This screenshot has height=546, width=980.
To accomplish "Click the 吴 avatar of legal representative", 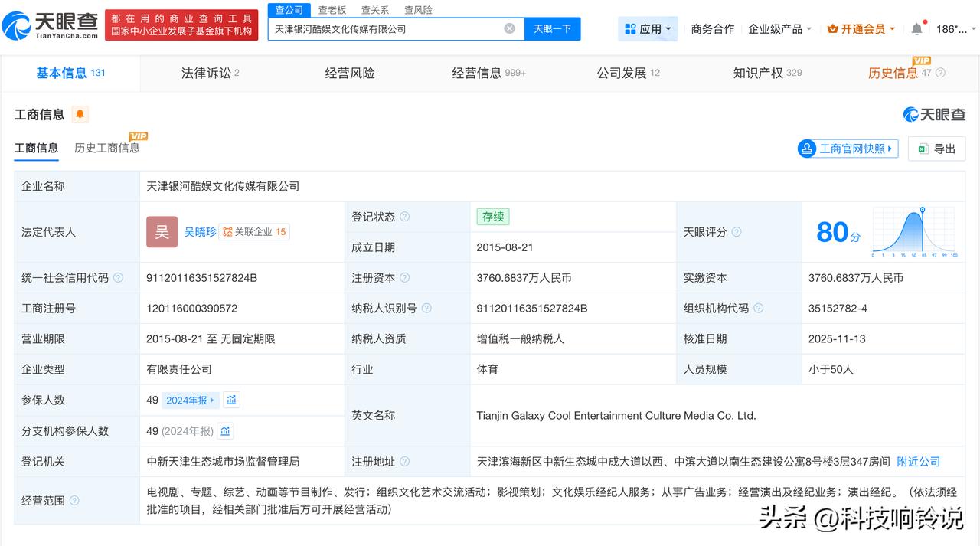I will [x=162, y=232].
